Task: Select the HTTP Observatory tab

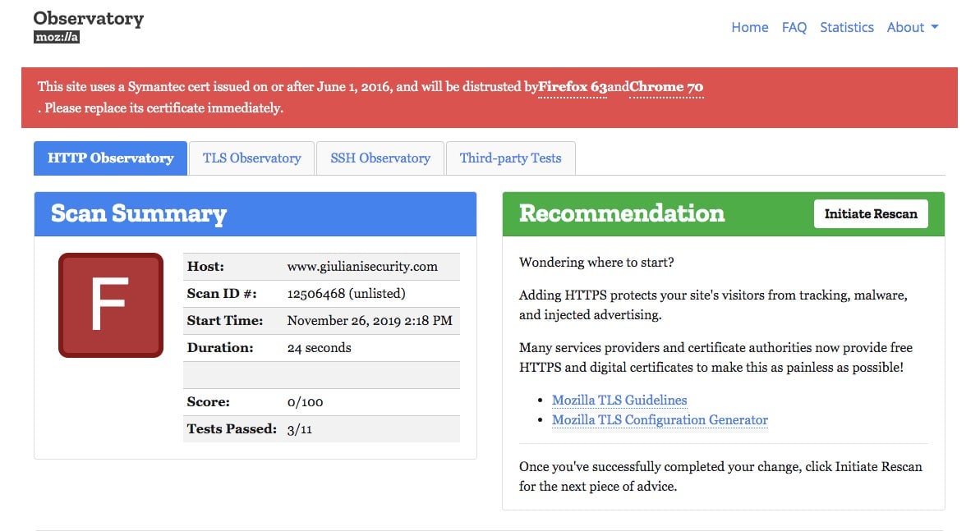Action: (x=111, y=158)
